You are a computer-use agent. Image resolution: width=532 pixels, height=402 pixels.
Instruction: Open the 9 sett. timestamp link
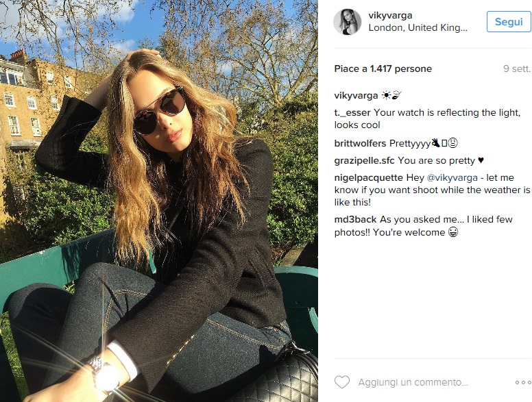click(x=517, y=68)
